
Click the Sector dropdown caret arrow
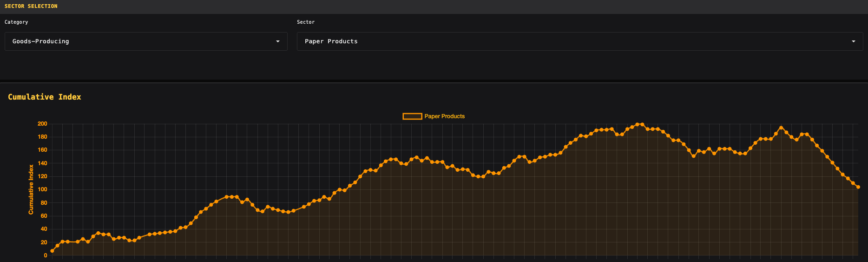click(x=853, y=41)
